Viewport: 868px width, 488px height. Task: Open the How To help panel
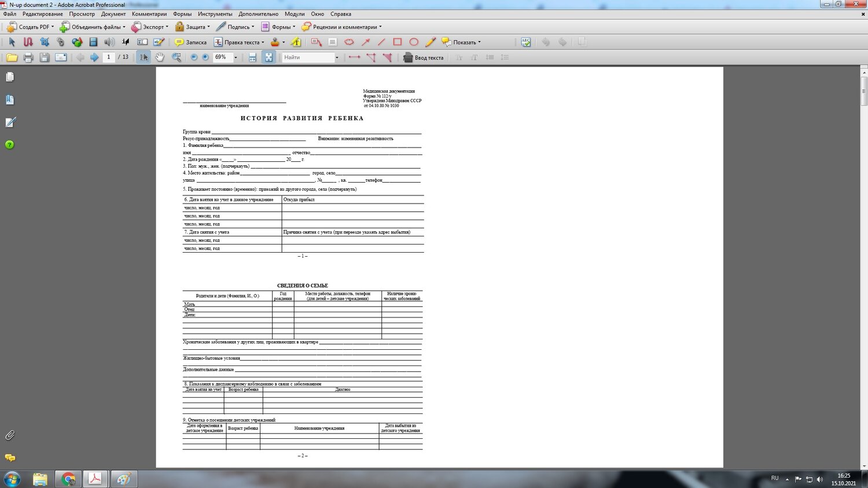click(x=10, y=145)
